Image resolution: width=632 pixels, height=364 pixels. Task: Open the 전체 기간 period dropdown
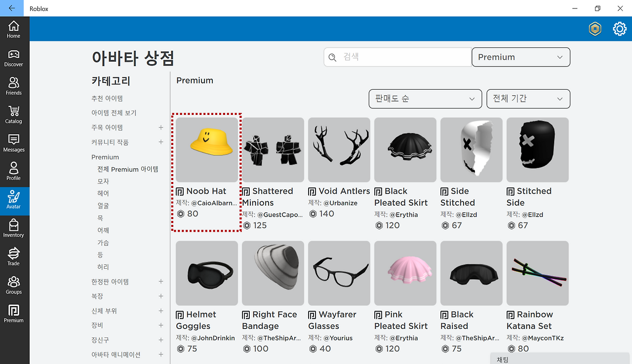pos(528,99)
